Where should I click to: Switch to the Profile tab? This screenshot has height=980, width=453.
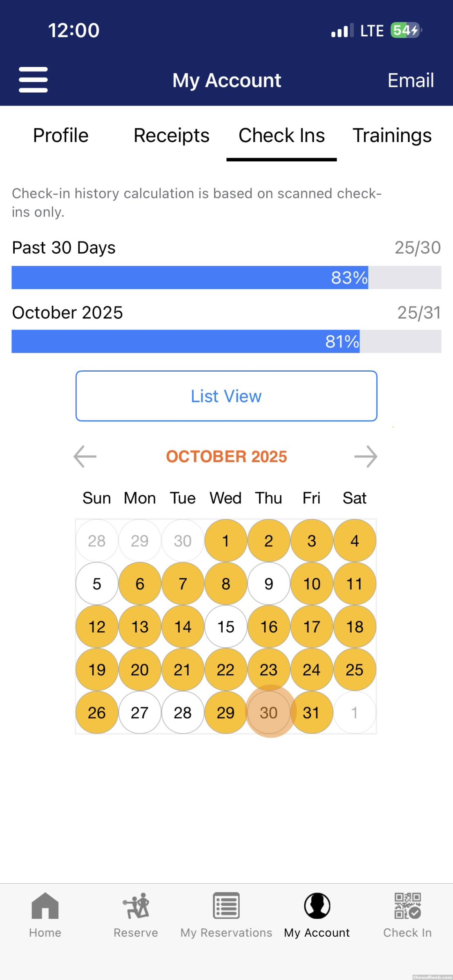tap(60, 136)
